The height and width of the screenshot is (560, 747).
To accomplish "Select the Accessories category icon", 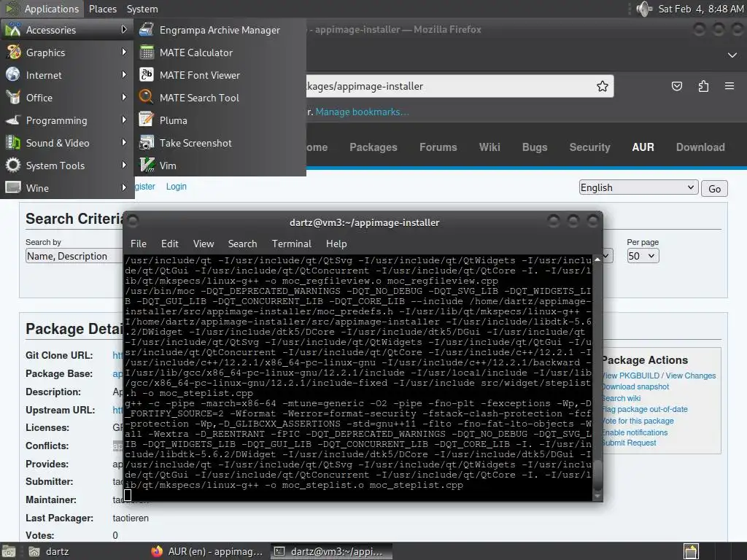I will point(13,29).
